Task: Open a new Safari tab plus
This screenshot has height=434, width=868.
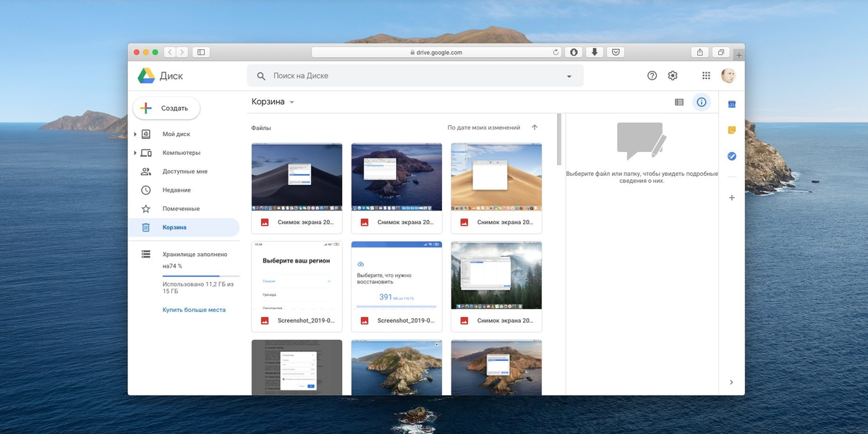Action: pyautogui.click(x=739, y=55)
